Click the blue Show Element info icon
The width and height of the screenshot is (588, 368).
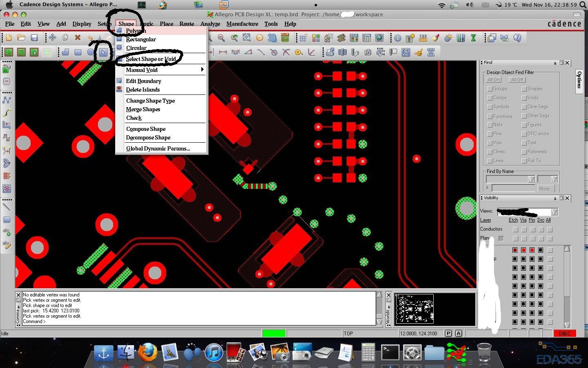click(398, 38)
